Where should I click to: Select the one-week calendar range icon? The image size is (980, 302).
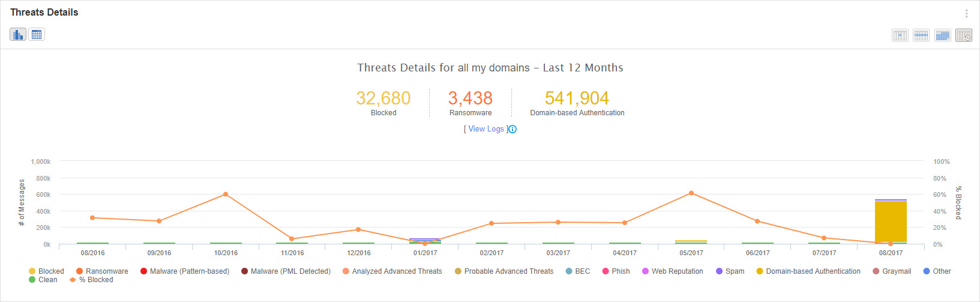tap(921, 35)
